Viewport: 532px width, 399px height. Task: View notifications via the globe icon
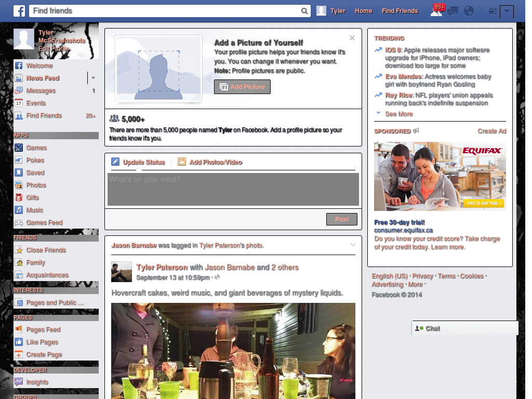click(x=469, y=11)
